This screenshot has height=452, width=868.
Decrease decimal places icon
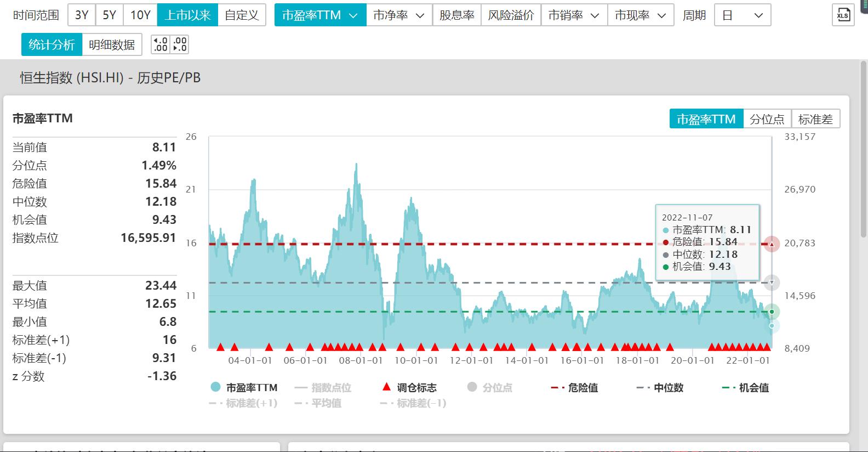pos(180,44)
